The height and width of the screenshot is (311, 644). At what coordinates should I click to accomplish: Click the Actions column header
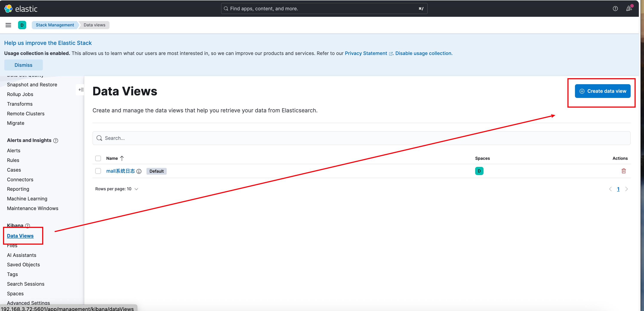coord(620,158)
